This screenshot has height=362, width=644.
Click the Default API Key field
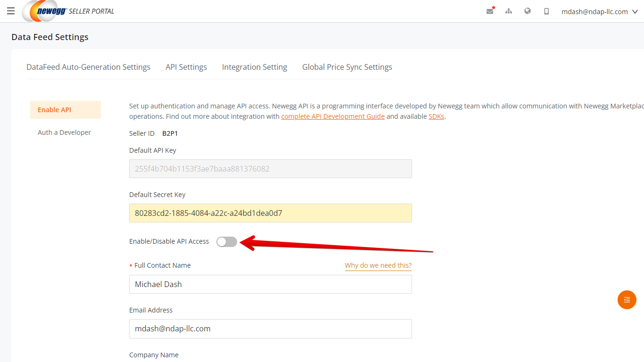(x=271, y=169)
